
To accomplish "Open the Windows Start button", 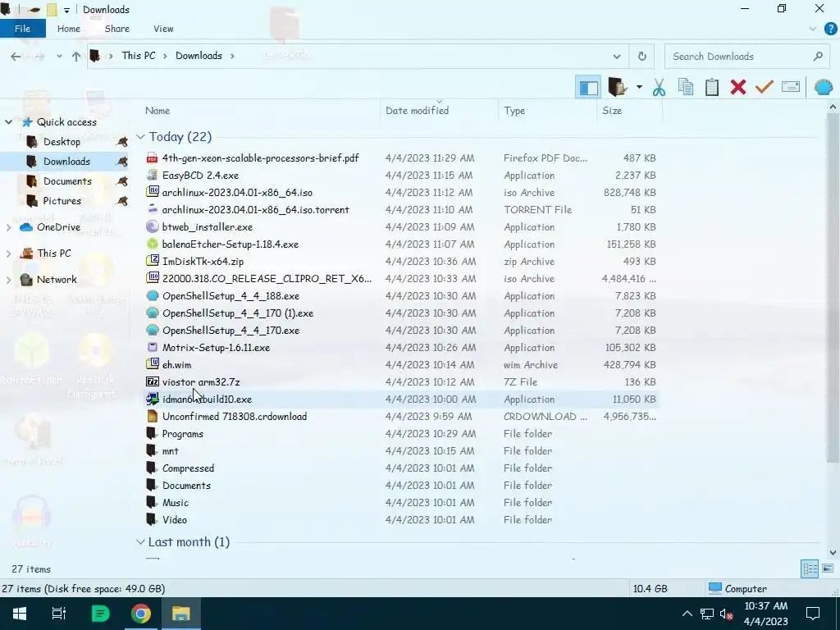I will [20, 614].
